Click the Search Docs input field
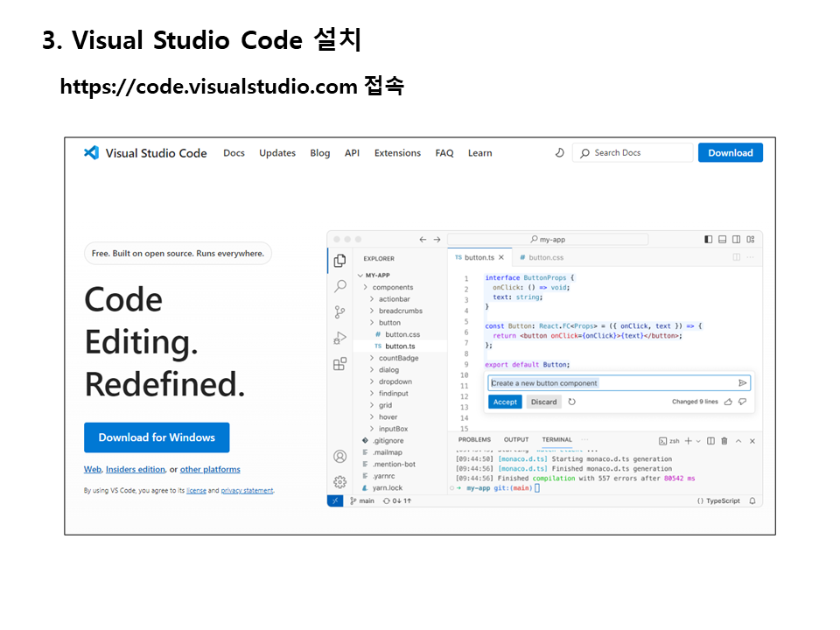Viewport: 840px width, 630px height. tap(633, 152)
